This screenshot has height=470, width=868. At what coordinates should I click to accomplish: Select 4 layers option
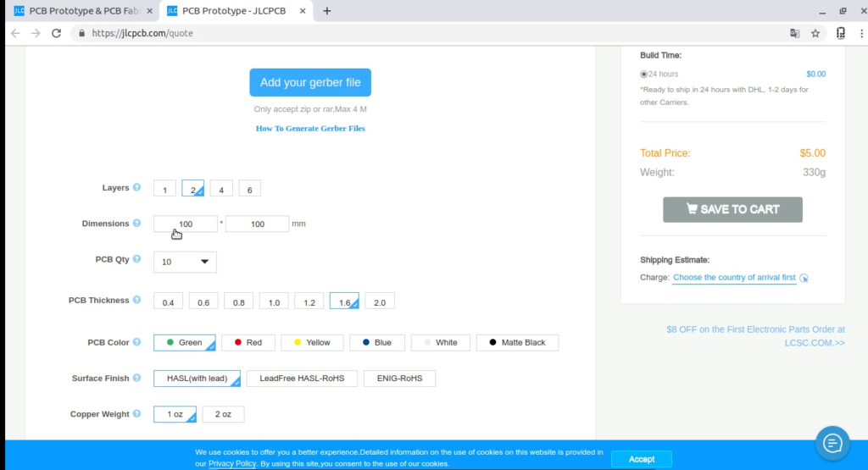[221, 189]
